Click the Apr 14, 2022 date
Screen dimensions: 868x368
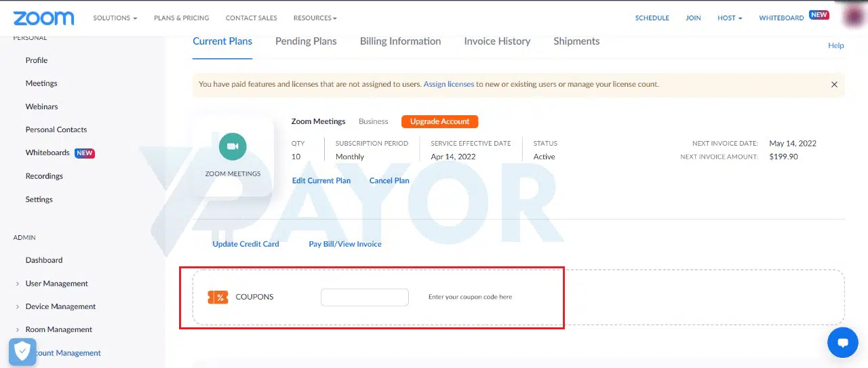click(453, 157)
